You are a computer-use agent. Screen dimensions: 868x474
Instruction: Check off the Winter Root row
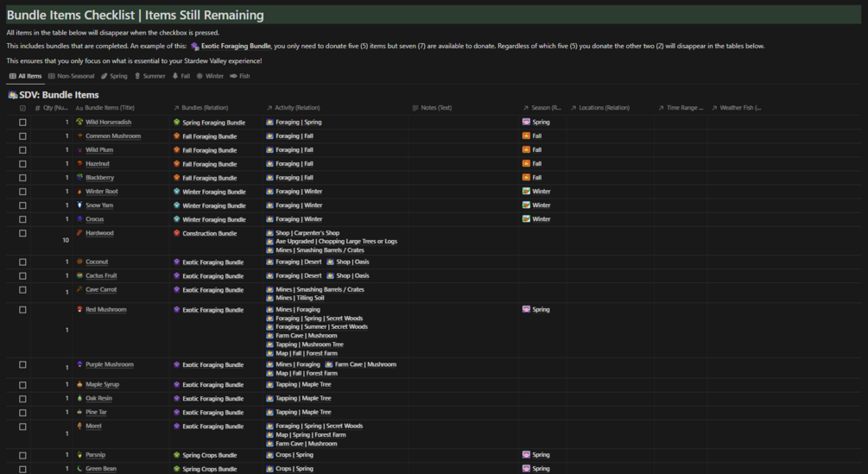click(22, 192)
